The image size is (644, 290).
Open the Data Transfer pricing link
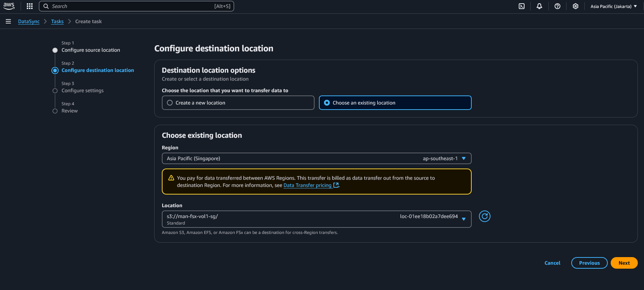pyautogui.click(x=307, y=185)
